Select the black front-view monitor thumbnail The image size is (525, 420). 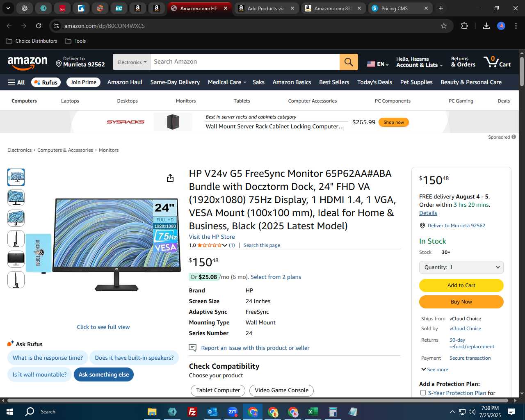coord(16,259)
